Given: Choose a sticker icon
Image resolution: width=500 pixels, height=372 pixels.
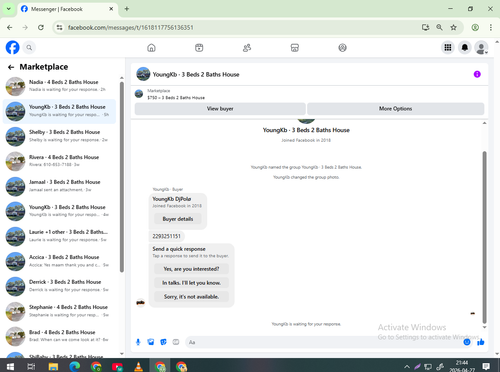Looking at the screenshot, I should [x=163, y=342].
